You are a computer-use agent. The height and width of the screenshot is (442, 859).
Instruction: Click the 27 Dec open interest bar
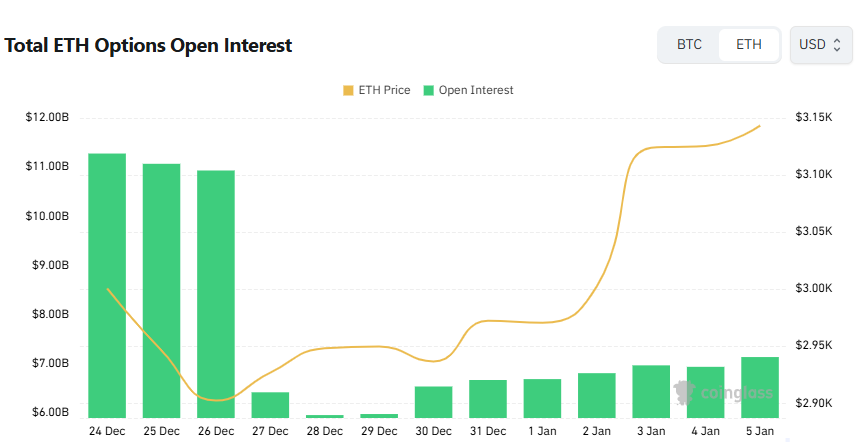270,405
